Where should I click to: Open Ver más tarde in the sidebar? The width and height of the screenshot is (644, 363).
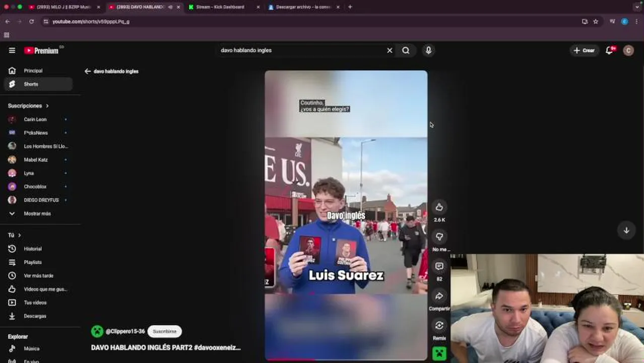pos(38,276)
